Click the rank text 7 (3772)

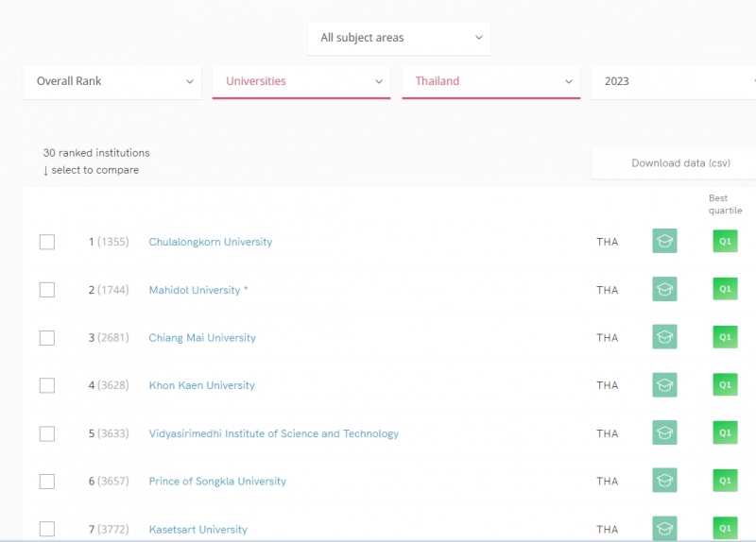[109, 530]
